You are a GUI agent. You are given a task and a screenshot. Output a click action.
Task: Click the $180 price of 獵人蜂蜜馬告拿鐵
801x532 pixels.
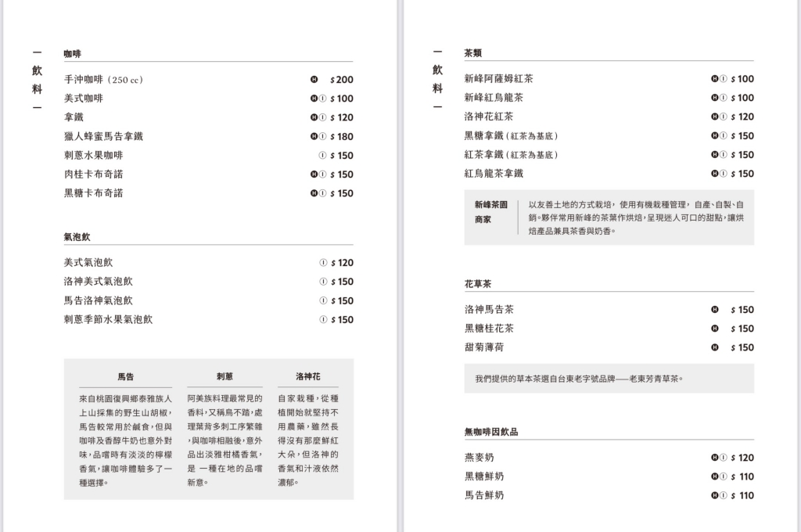[x=342, y=136]
